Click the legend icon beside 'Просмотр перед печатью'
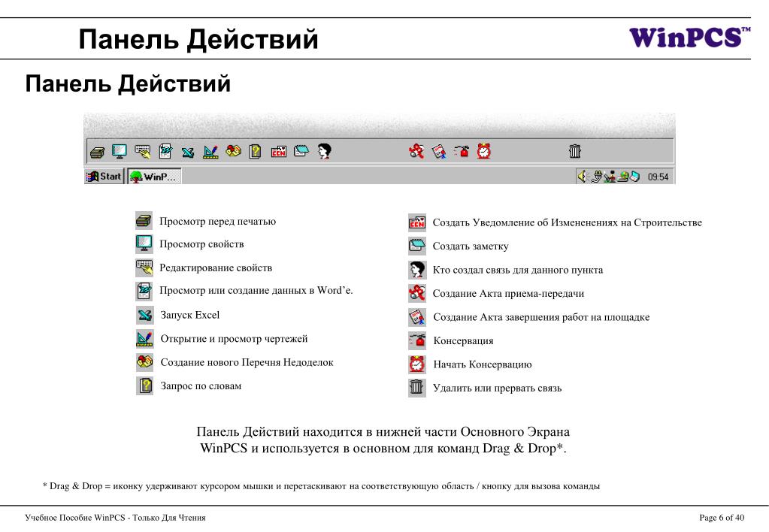 pos(144,221)
